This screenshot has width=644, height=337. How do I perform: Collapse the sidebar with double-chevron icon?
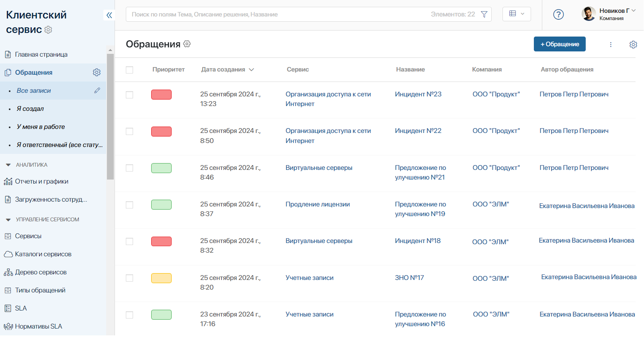[x=109, y=15]
